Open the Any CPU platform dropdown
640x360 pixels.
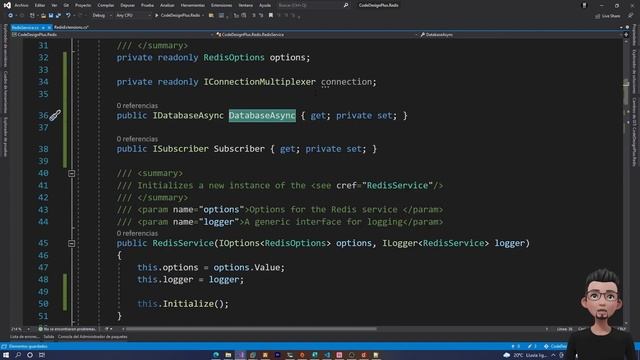[133, 16]
